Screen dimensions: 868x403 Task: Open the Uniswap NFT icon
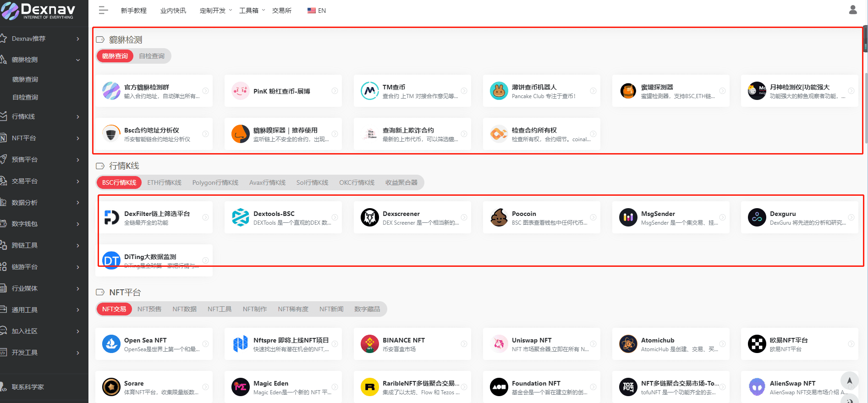pyautogui.click(x=499, y=344)
